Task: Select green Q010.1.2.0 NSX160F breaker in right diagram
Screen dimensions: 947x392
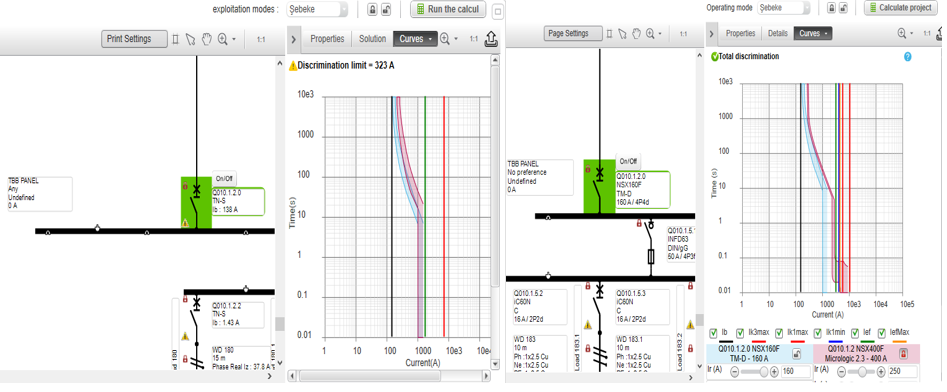Action: pos(599,186)
